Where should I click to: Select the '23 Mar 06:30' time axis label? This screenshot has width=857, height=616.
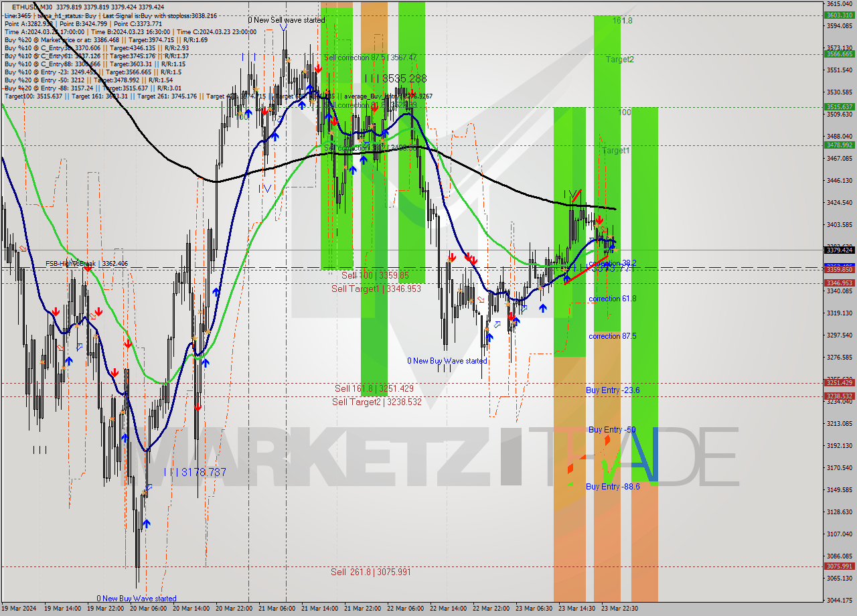[x=534, y=609]
